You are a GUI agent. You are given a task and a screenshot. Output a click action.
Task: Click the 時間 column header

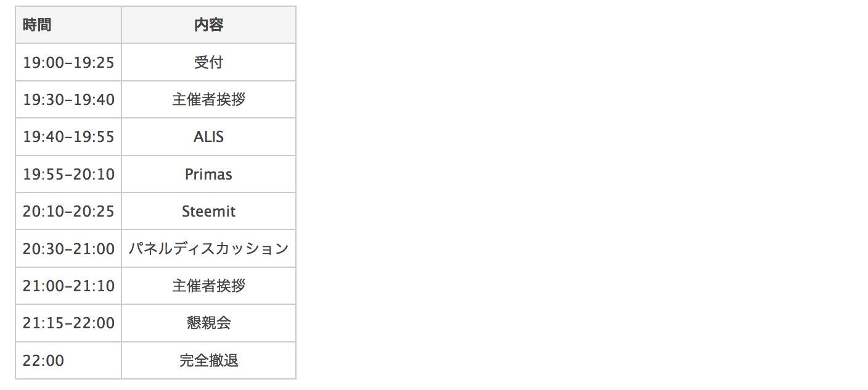[68, 25]
